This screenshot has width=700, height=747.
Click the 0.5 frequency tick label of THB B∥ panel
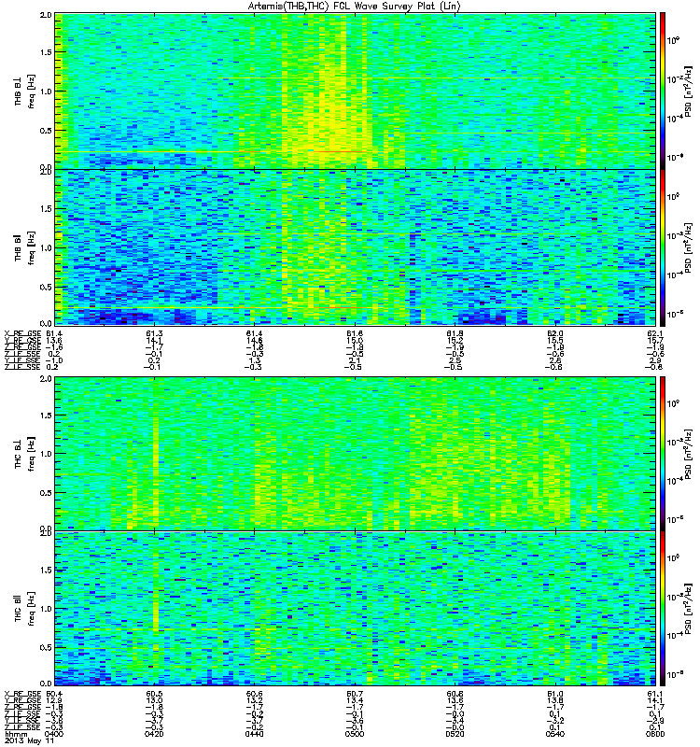(46, 287)
